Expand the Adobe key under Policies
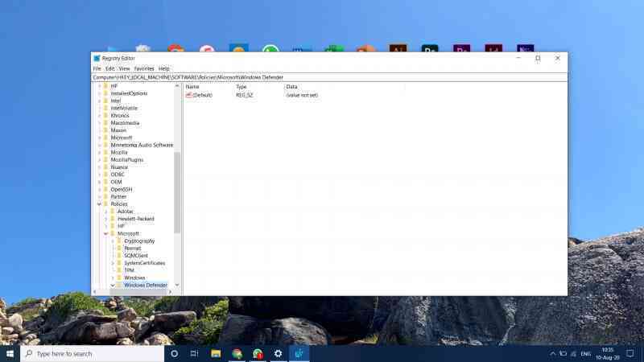The height and width of the screenshot is (362, 644). point(106,212)
